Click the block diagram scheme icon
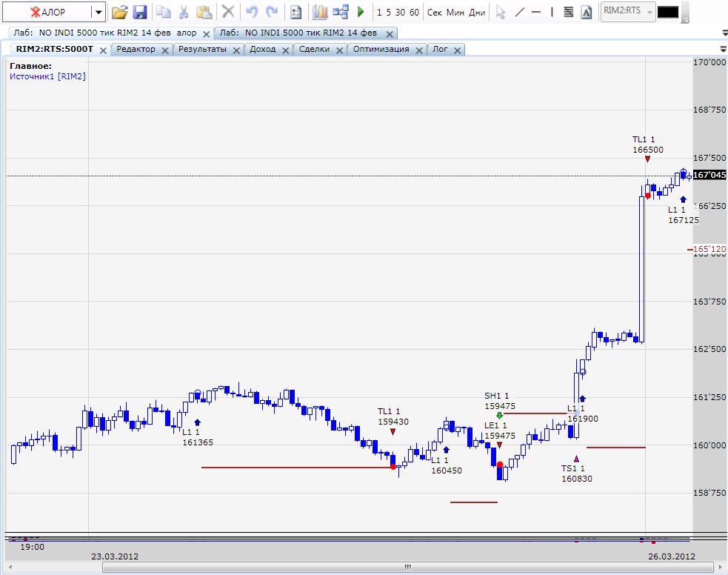The image size is (728, 575). pyautogui.click(x=341, y=12)
